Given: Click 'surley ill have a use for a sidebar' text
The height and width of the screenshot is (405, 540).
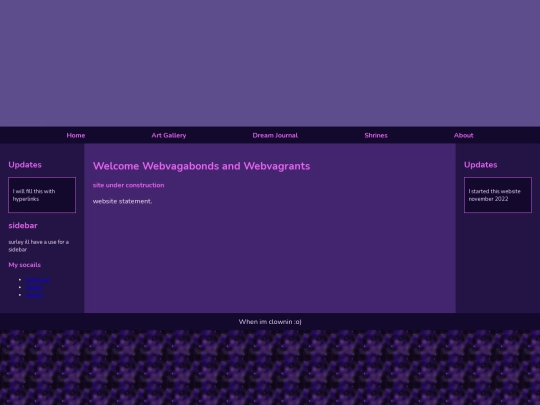Looking at the screenshot, I should point(39,246).
